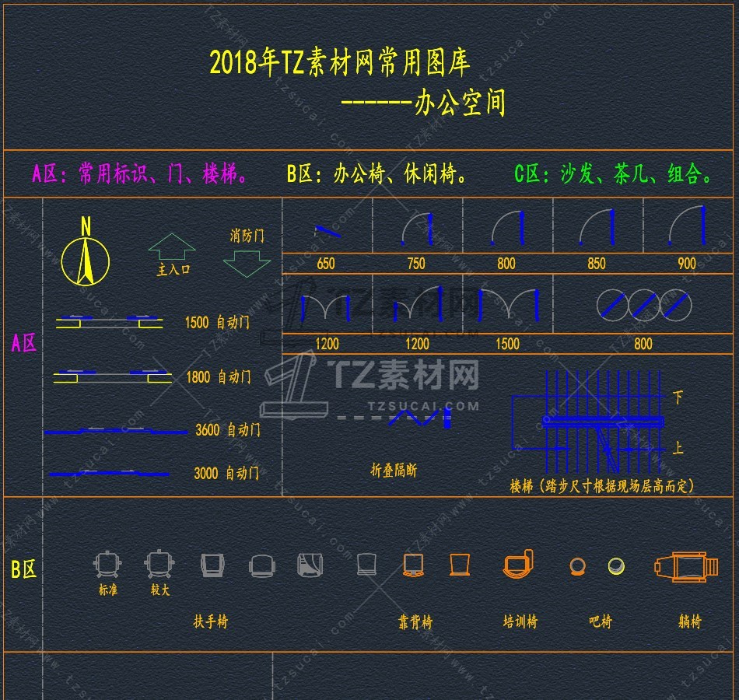Choose the 较大 armchair block
Viewport: 739px width, 700px height.
159,563
